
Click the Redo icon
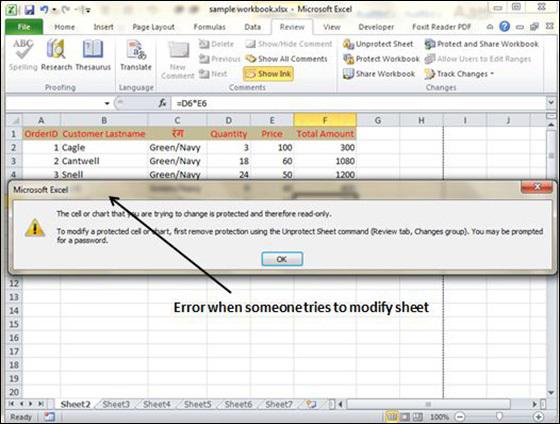[65, 10]
